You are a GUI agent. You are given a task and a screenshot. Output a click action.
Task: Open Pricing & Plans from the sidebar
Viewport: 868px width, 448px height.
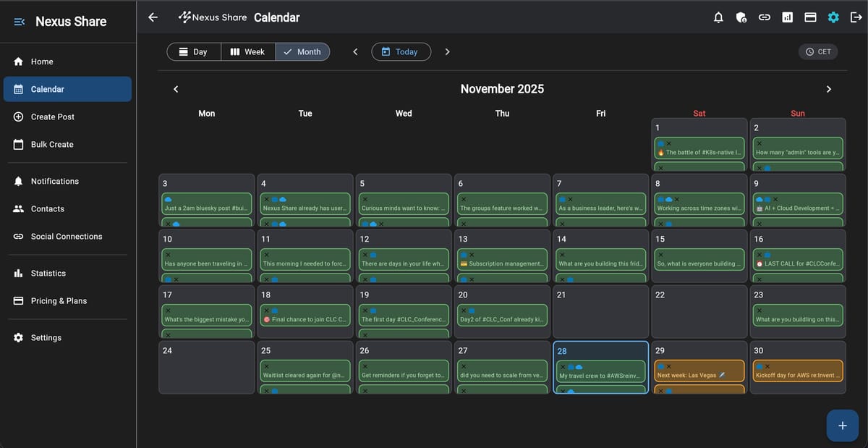click(x=58, y=300)
